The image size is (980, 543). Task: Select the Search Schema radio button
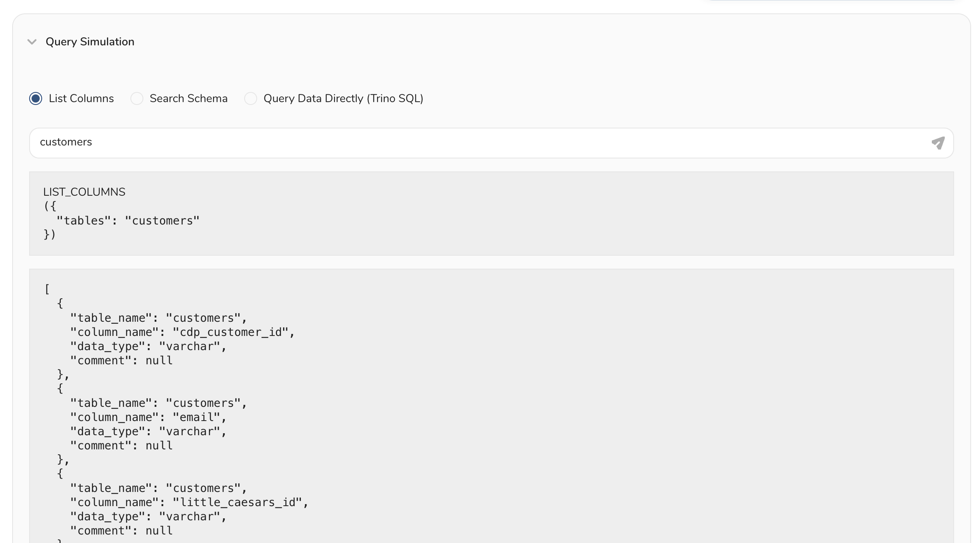click(x=137, y=98)
